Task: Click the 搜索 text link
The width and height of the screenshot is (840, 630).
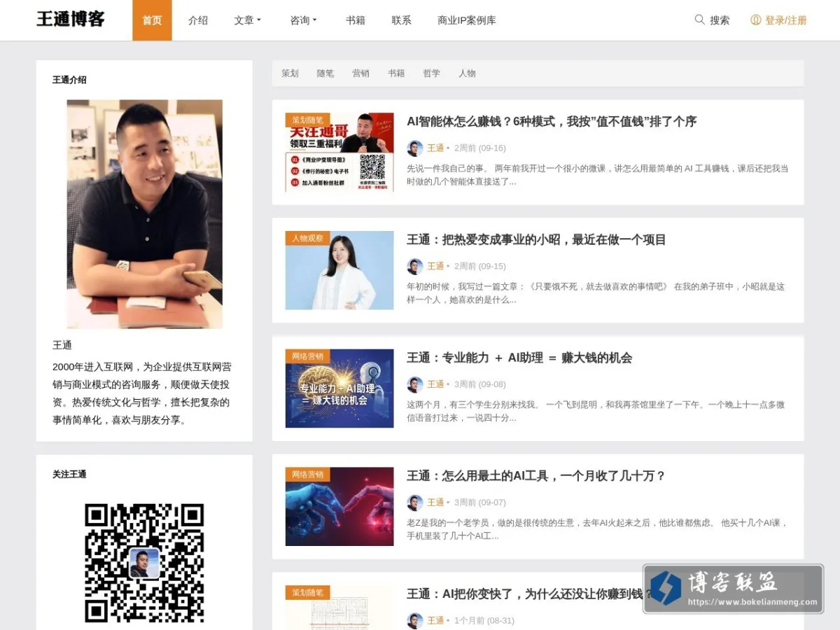Action: click(x=720, y=20)
